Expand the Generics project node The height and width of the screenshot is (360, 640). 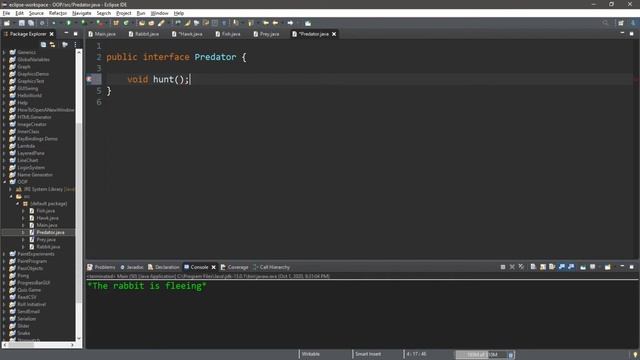5,52
